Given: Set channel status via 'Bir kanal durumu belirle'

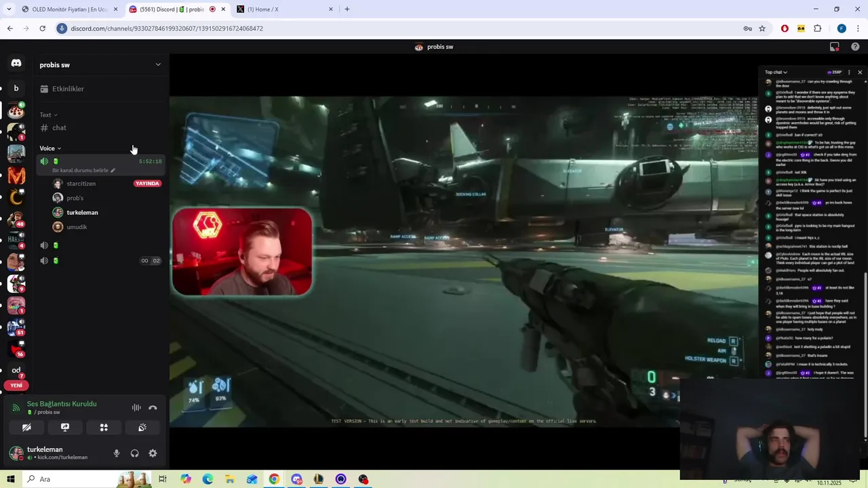Looking at the screenshot, I should click(x=83, y=170).
